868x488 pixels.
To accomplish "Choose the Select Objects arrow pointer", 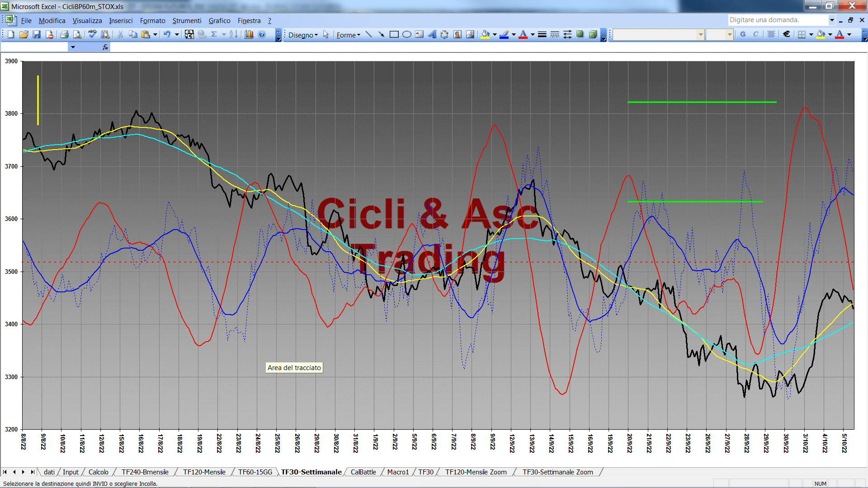I will coord(326,34).
